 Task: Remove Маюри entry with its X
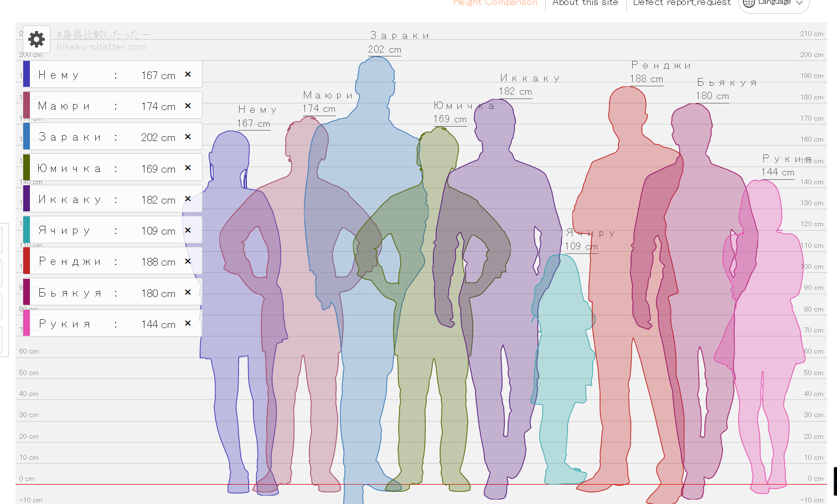tap(188, 105)
